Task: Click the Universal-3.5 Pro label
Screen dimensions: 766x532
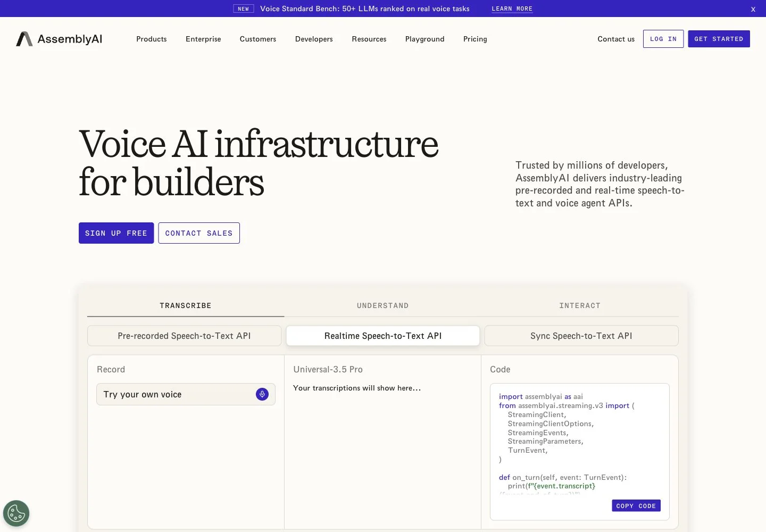Action: coord(328,369)
